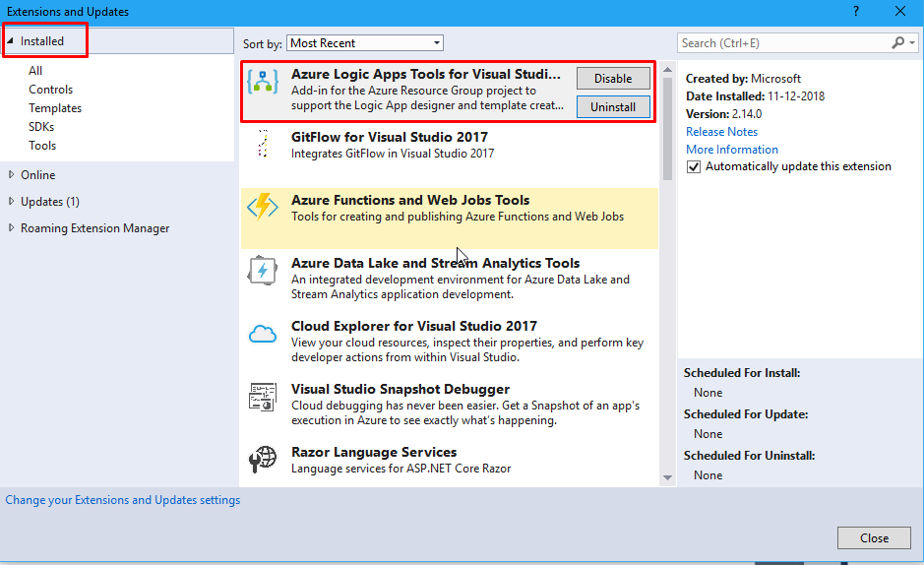Click the Azure Logic Apps Tools extension icon

click(263, 82)
